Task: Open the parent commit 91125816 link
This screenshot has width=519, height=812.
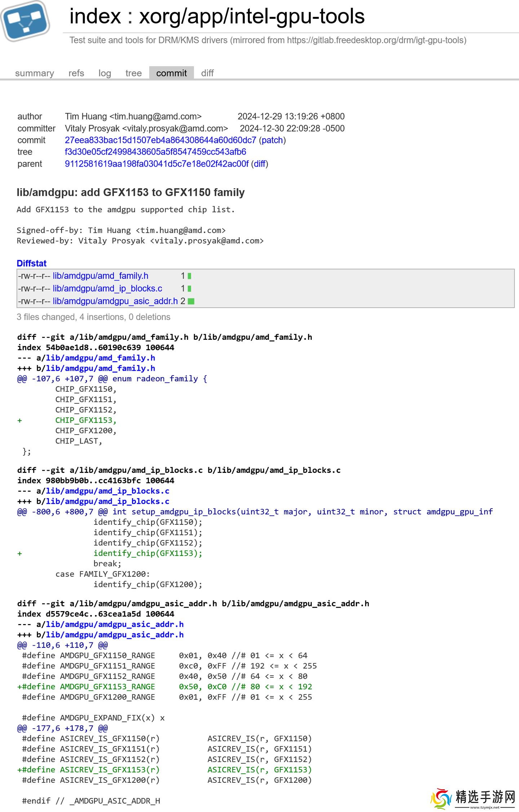Action: (156, 164)
